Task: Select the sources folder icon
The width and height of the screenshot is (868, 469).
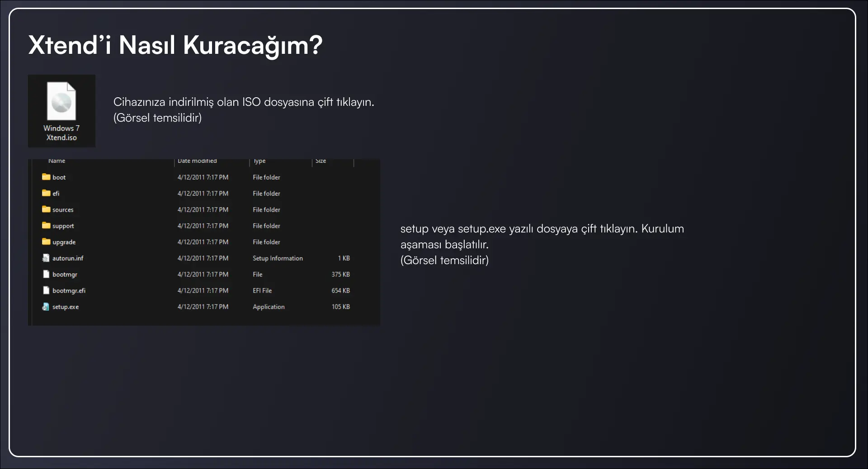Action: pyautogui.click(x=46, y=209)
